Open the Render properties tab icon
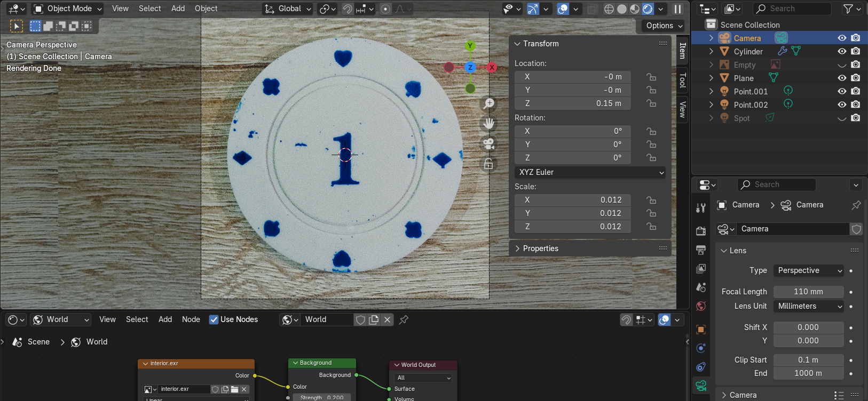This screenshot has width=868, height=401. tap(701, 231)
